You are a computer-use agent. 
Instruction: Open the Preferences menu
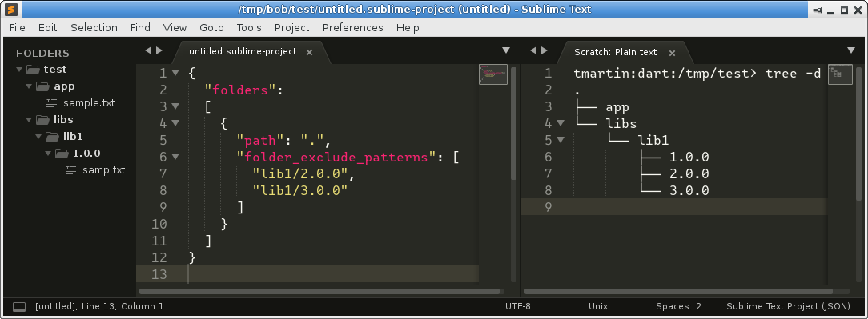(352, 28)
